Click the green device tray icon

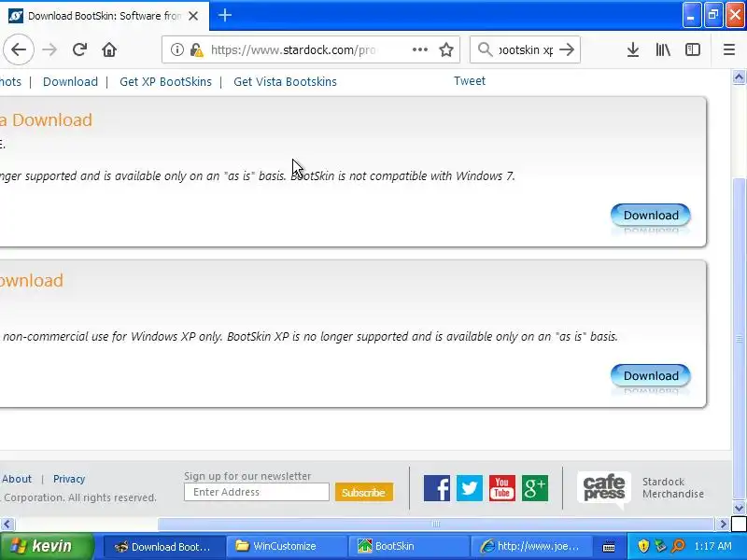(660, 546)
